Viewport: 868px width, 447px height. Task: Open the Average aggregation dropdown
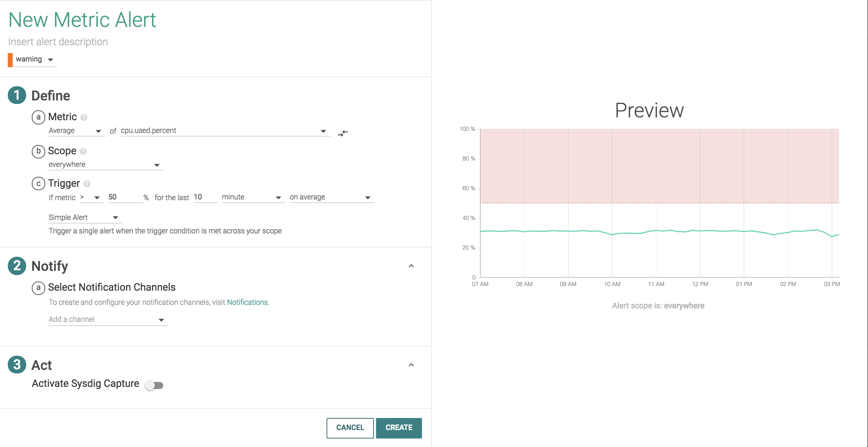[x=76, y=130]
